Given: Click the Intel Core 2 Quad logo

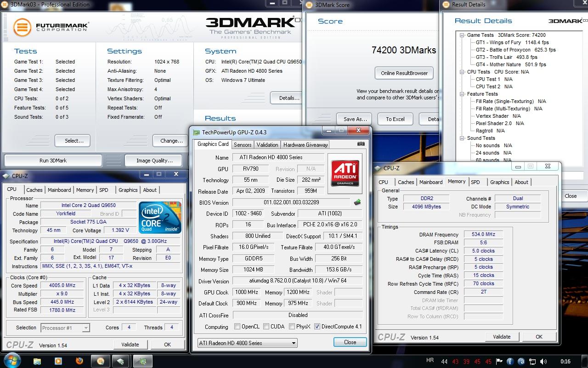Looking at the screenshot, I should pos(160,217).
